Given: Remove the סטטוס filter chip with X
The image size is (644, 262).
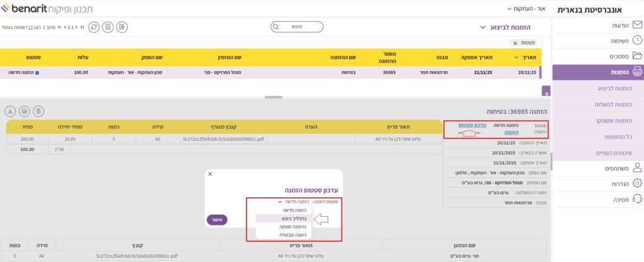Looking at the screenshot, I should point(515,43).
